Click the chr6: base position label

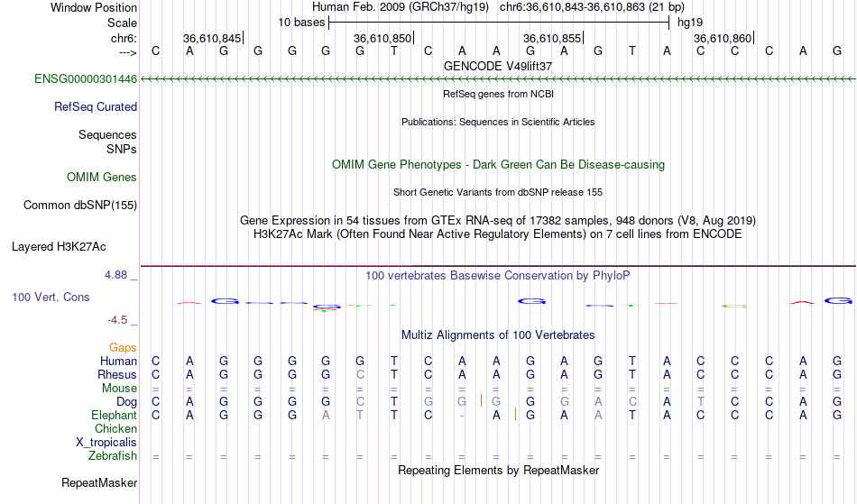pos(124,38)
